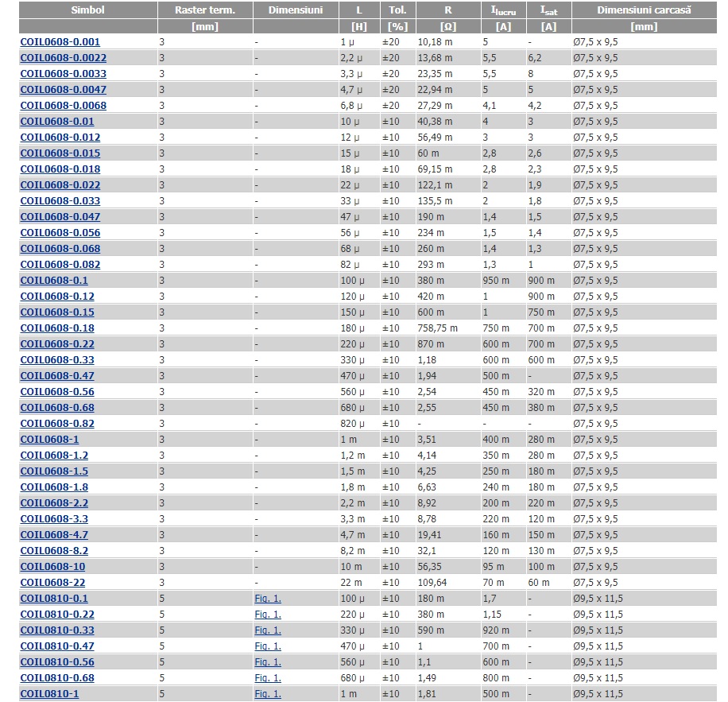Screen dimensions: 728x702
Task: Open the COIL0810-0.68 product link
Action: pos(57,678)
